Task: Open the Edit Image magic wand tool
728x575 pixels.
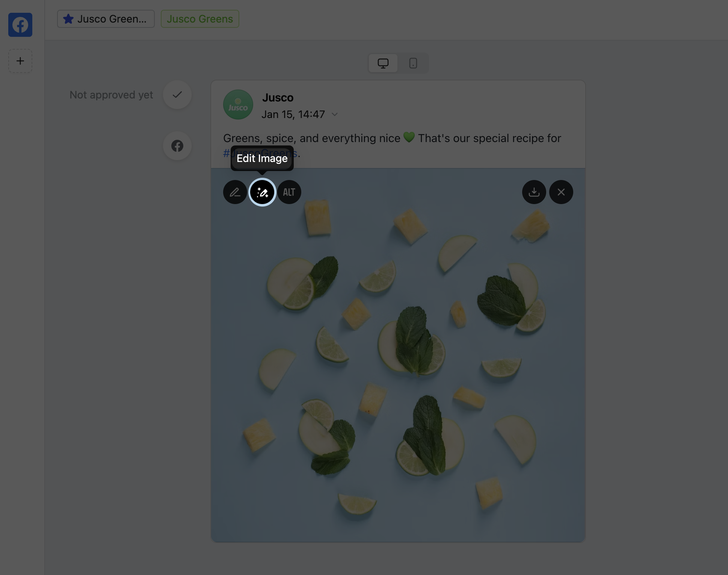Action: coord(262,192)
